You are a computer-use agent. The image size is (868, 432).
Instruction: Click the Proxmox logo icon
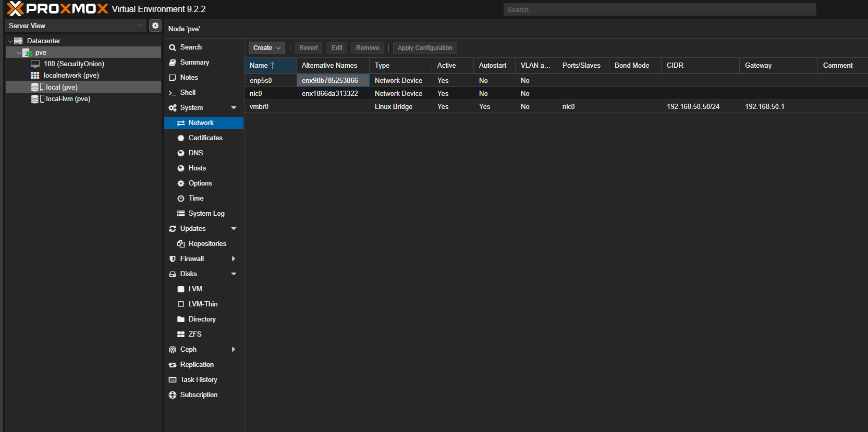(x=15, y=9)
